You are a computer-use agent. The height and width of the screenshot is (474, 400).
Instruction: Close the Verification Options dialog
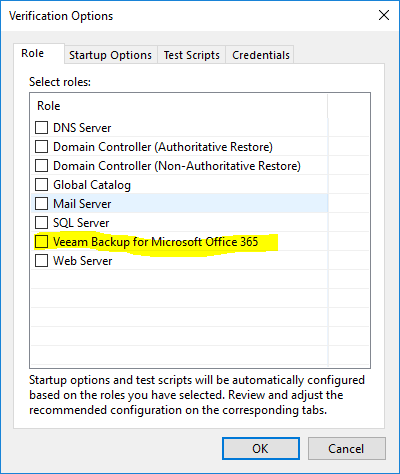tap(384, 15)
